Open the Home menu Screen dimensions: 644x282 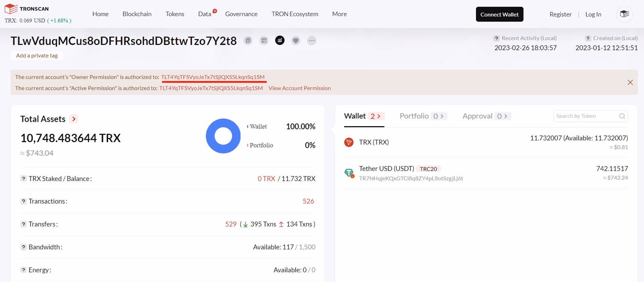tap(101, 14)
